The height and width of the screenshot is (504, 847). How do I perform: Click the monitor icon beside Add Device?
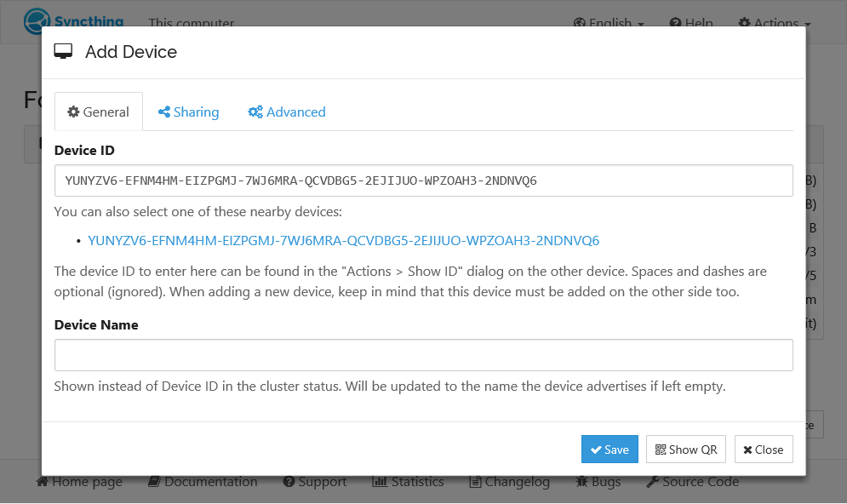[x=64, y=52]
